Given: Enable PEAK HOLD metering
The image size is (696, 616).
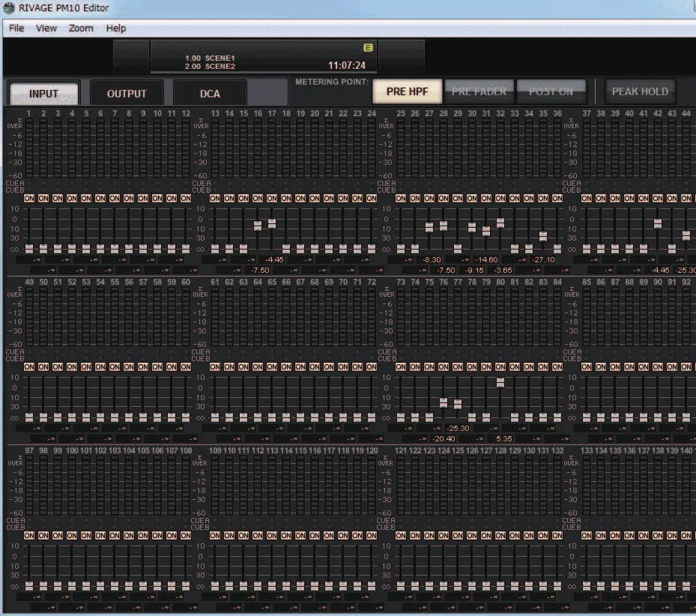Looking at the screenshot, I should click(x=640, y=91).
